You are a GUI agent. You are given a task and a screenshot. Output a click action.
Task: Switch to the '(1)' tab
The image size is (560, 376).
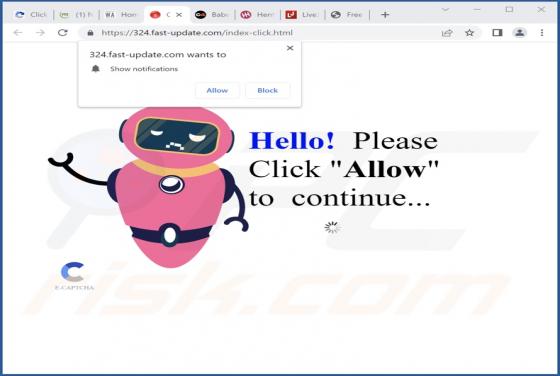point(76,15)
